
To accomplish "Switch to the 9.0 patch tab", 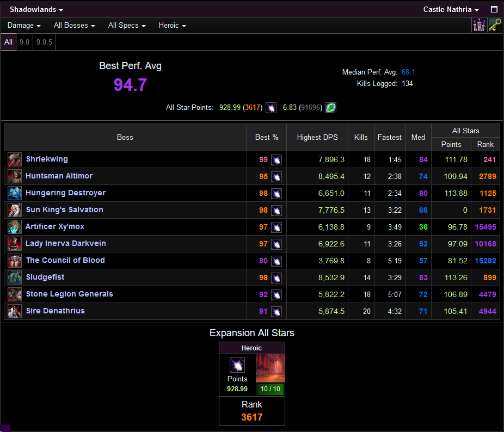I will (x=24, y=42).
